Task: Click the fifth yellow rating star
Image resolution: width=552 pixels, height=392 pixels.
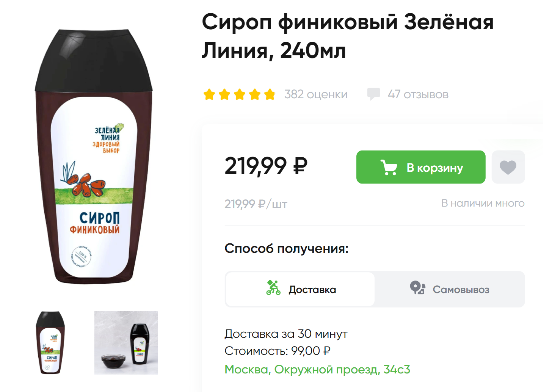Action: click(x=270, y=94)
